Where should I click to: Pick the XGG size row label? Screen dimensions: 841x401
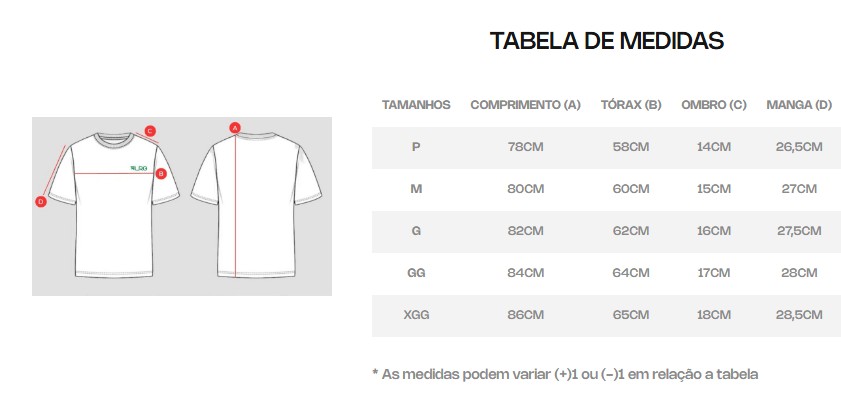(416, 315)
